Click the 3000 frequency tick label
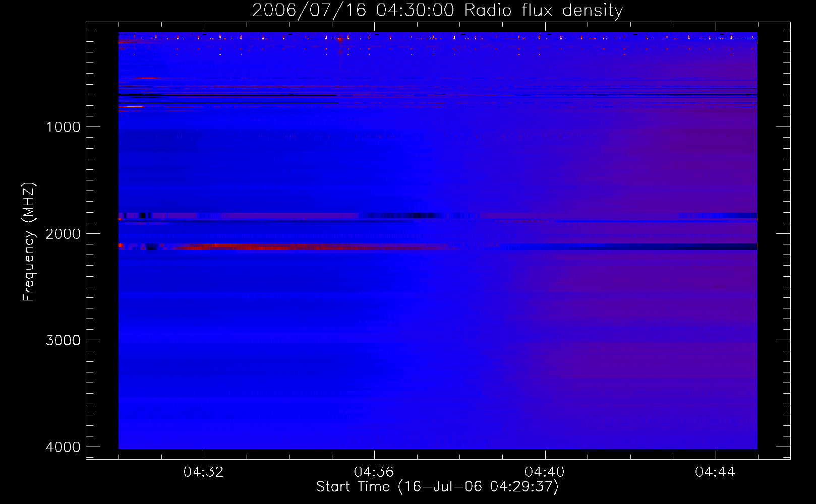This screenshot has width=816, height=504. tap(63, 340)
